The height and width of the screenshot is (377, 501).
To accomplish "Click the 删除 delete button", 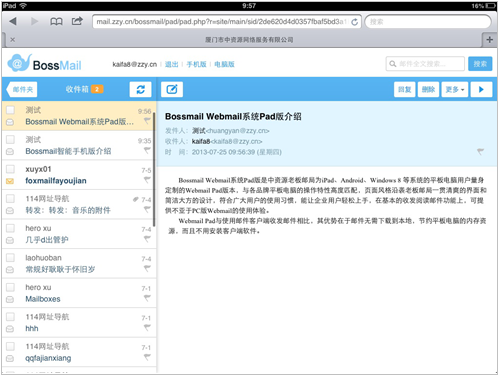I will click(x=428, y=89).
